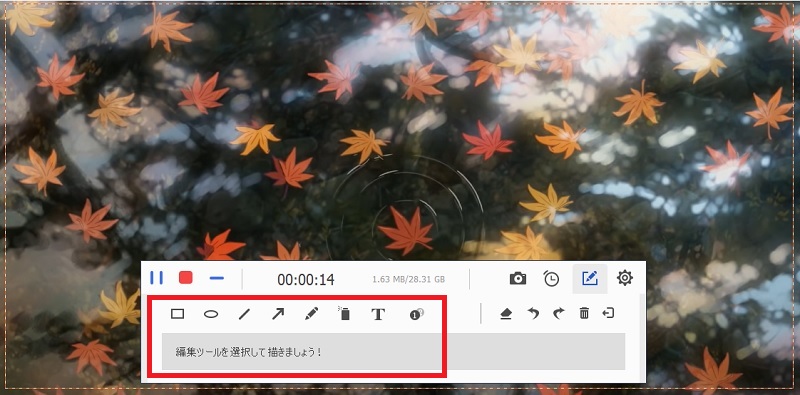Toggle the edit drawing panel

pos(590,279)
